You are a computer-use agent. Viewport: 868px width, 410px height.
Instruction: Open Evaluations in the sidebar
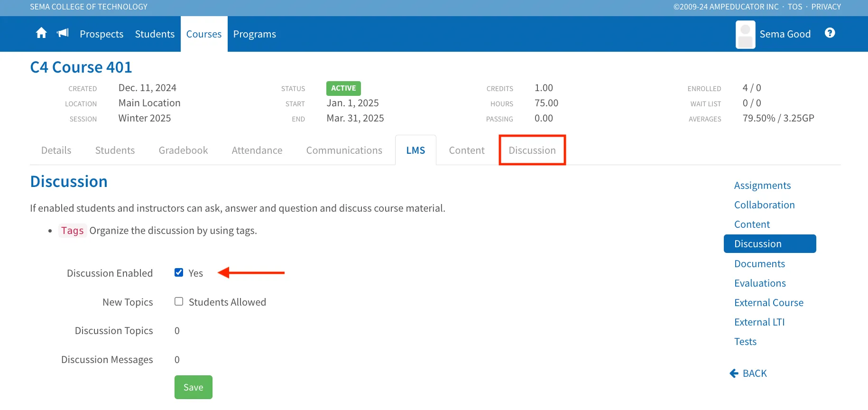(x=760, y=283)
